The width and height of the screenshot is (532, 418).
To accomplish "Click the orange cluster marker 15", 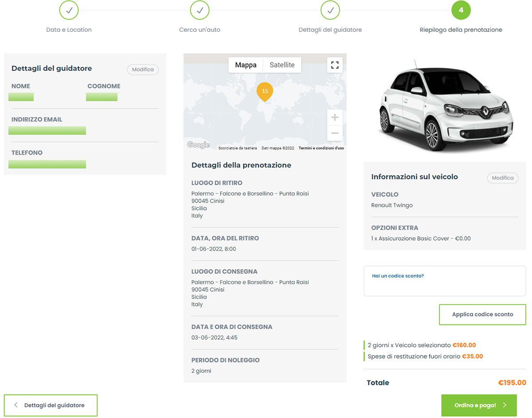I will pos(265,91).
